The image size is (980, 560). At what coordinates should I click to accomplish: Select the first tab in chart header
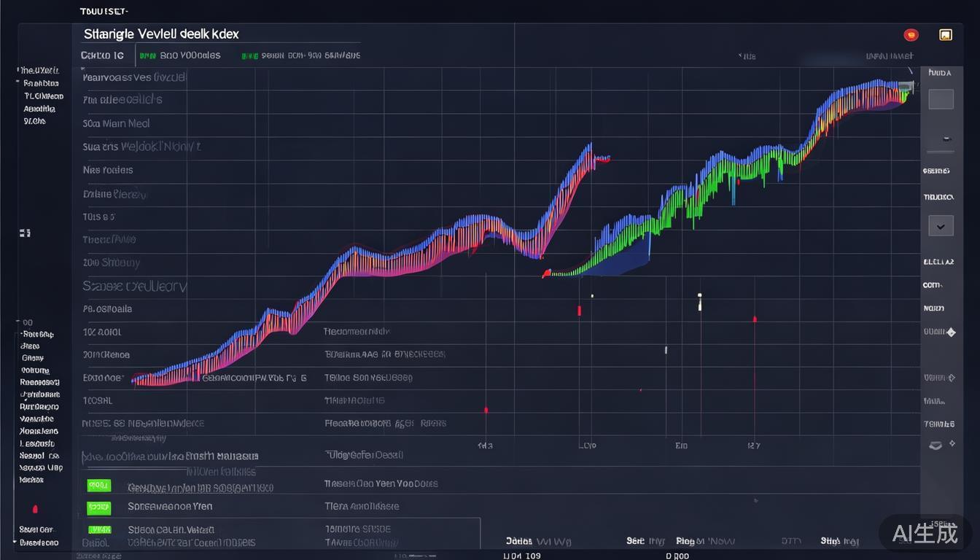coord(102,55)
